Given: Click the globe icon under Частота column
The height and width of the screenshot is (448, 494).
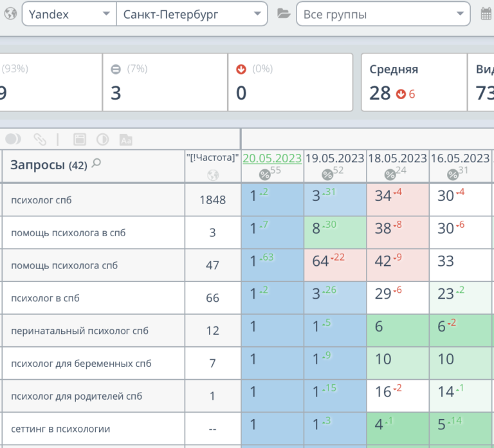Looking at the screenshot, I should (x=212, y=175).
